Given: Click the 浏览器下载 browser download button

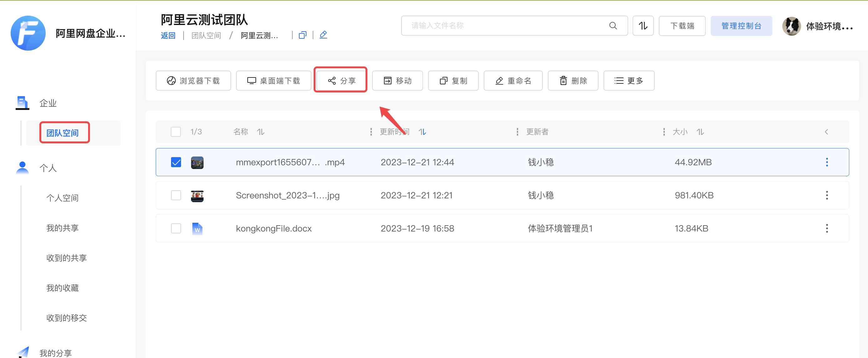Looking at the screenshot, I should click(x=193, y=81).
